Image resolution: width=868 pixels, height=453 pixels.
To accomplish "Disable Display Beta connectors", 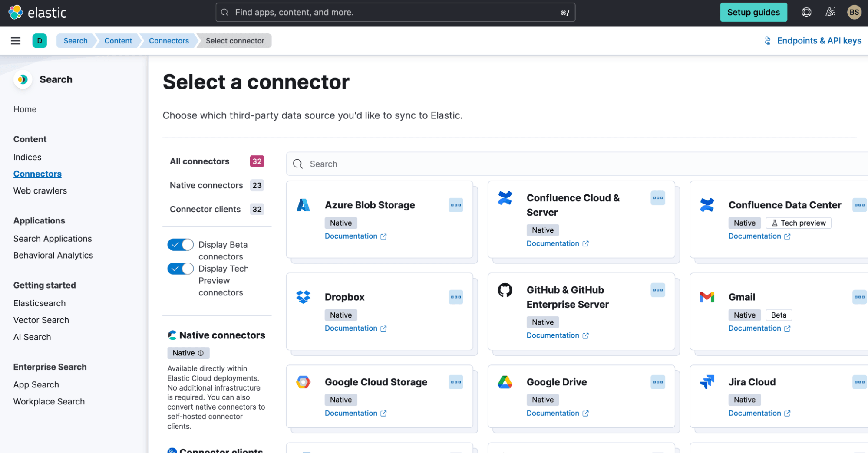I will point(180,244).
